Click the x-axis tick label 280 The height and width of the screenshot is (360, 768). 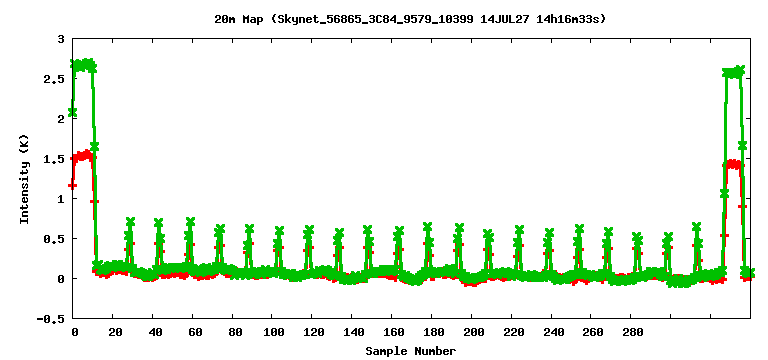pos(633,332)
